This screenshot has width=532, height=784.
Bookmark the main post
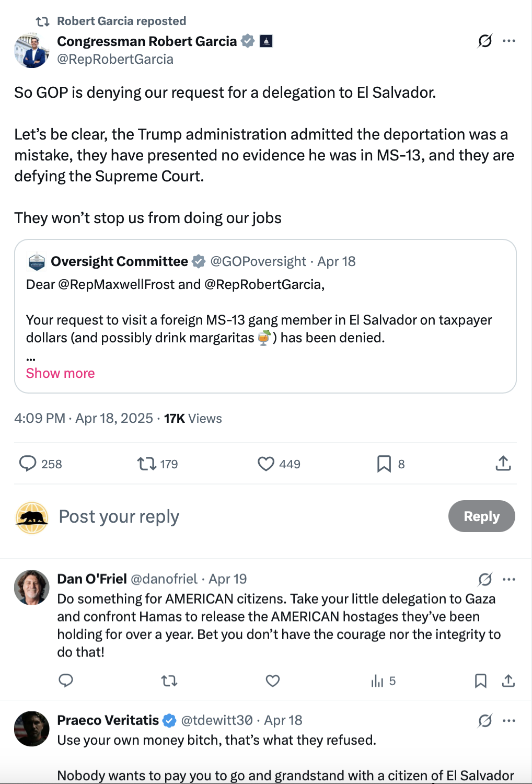point(384,464)
